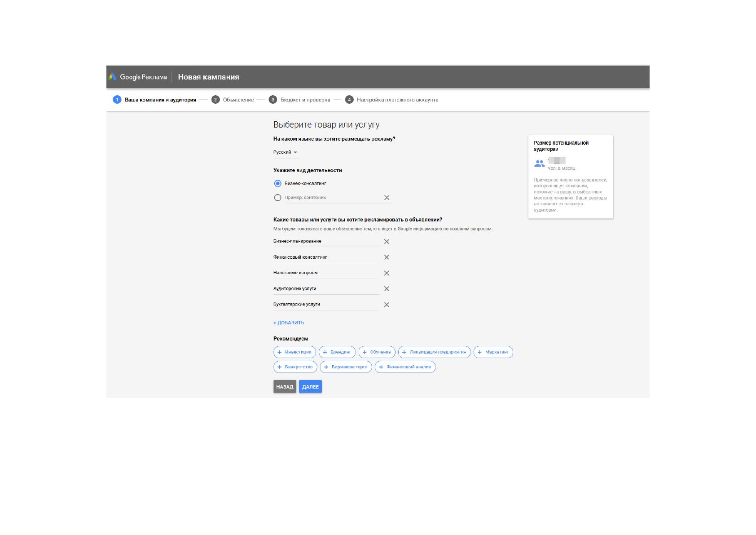Click the + ДОБАВИТЬ link
Screen dimensions: 756x535
coord(289,323)
